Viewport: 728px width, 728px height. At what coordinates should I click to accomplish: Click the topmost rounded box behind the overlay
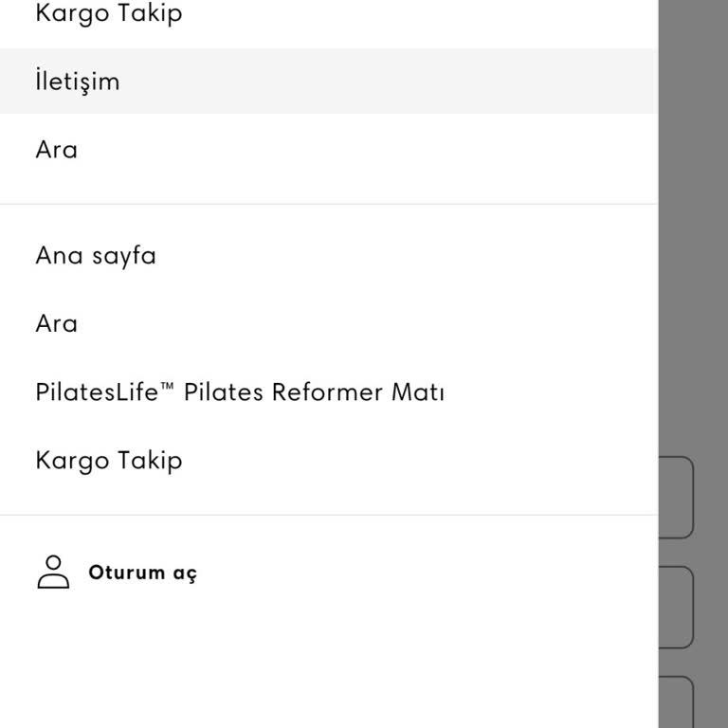click(x=677, y=498)
